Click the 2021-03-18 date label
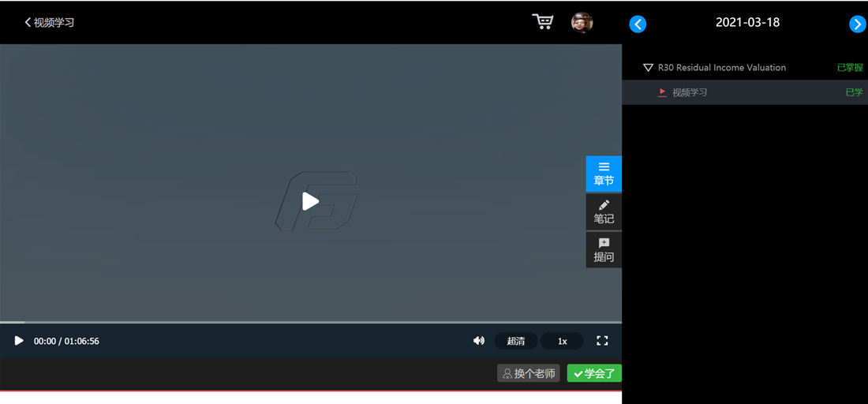868x404 pixels. point(747,23)
